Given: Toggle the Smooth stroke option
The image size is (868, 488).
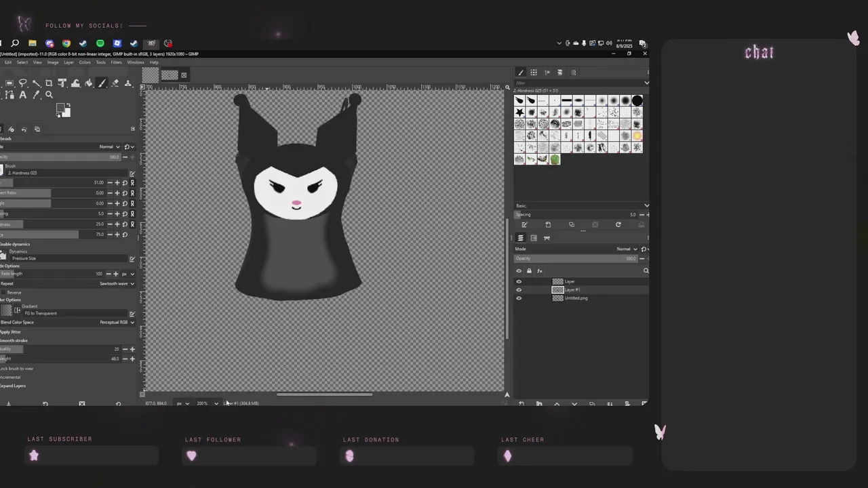Looking at the screenshot, I should coord(13,340).
